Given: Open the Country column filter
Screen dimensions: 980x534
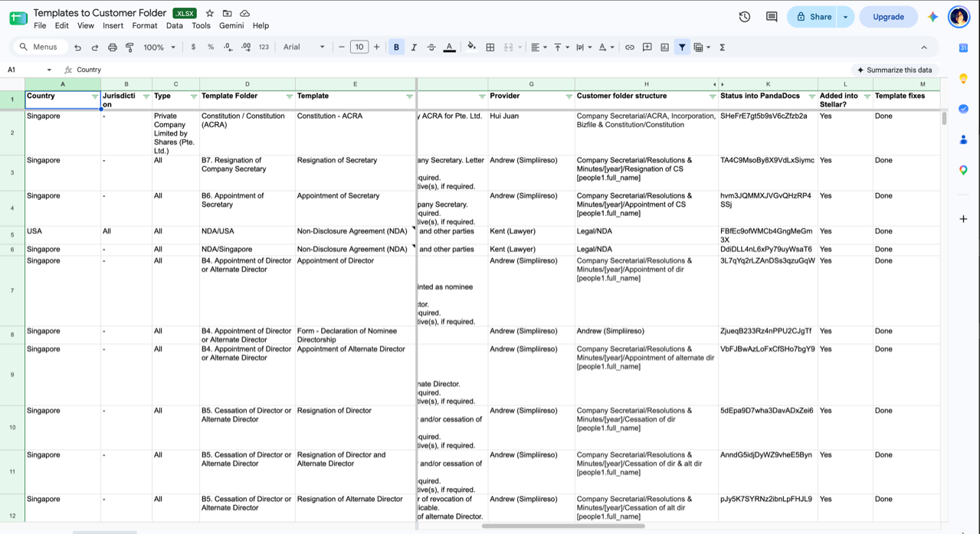Looking at the screenshot, I should 95,97.
